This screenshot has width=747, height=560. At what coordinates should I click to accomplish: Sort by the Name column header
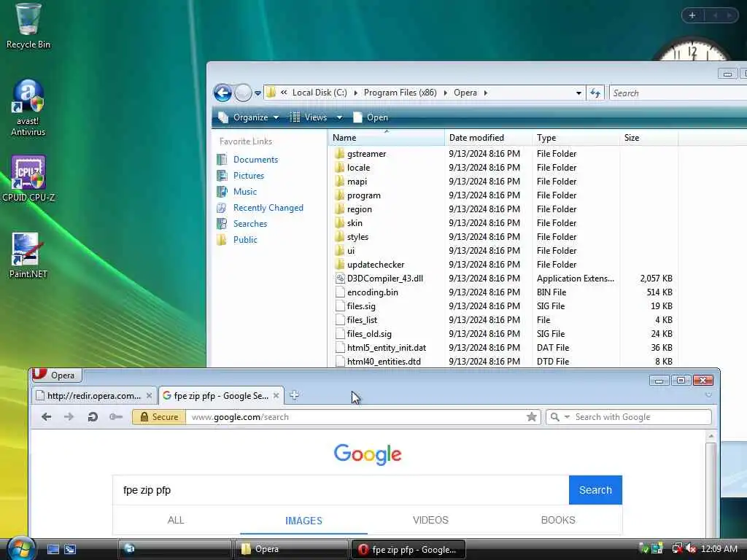pyautogui.click(x=387, y=138)
